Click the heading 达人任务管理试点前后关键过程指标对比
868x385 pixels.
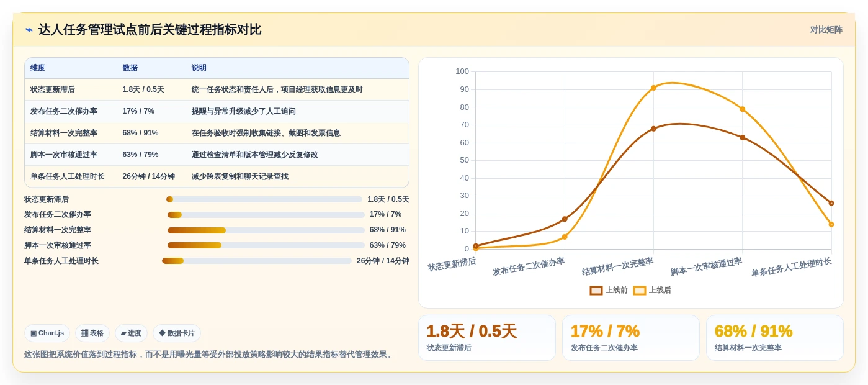pyautogui.click(x=150, y=30)
